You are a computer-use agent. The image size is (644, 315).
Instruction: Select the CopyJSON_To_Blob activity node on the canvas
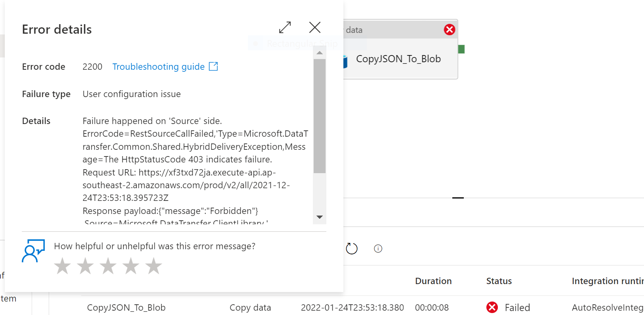click(400, 59)
